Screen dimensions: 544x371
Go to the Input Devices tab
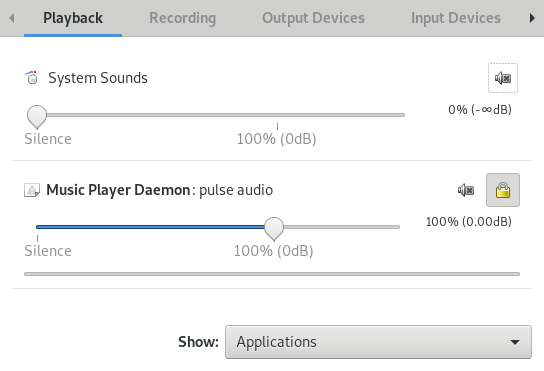pyautogui.click(x=456, y=18)
